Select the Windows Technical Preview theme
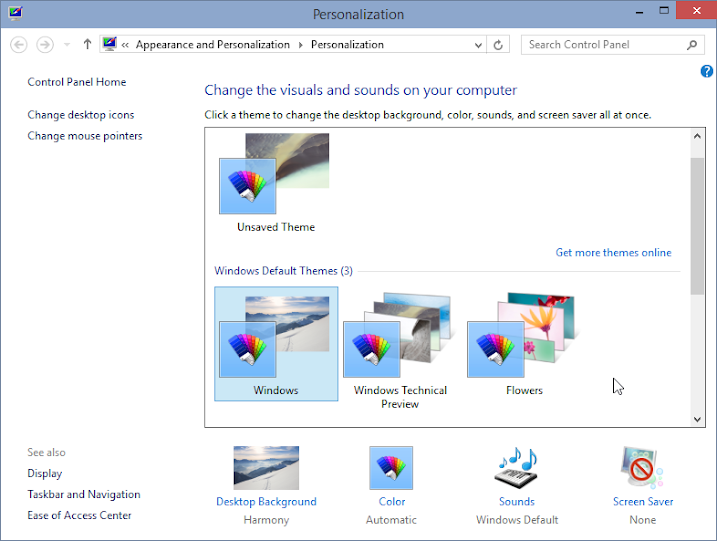This screenshot has height=541, width=717. pyautogui.click(x=400, y=350)
